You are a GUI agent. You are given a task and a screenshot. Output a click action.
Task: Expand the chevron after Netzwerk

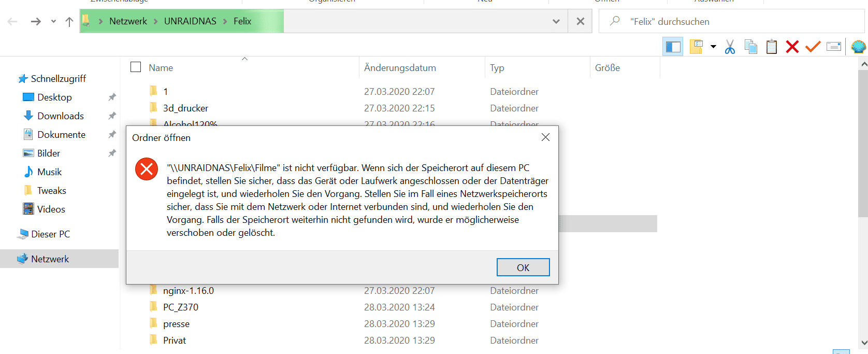pos(155,21)
